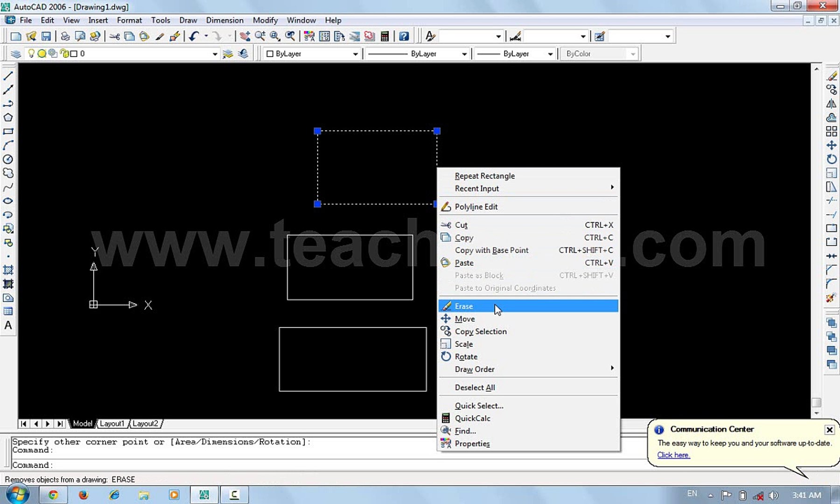Choose Deselect All in the context menu
840x504 pixels.
pyautogui.click(x=475, y=387)
